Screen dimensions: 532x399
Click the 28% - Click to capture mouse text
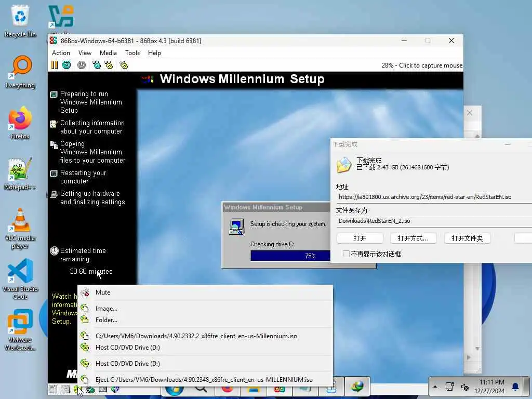[x=422, y=65]
